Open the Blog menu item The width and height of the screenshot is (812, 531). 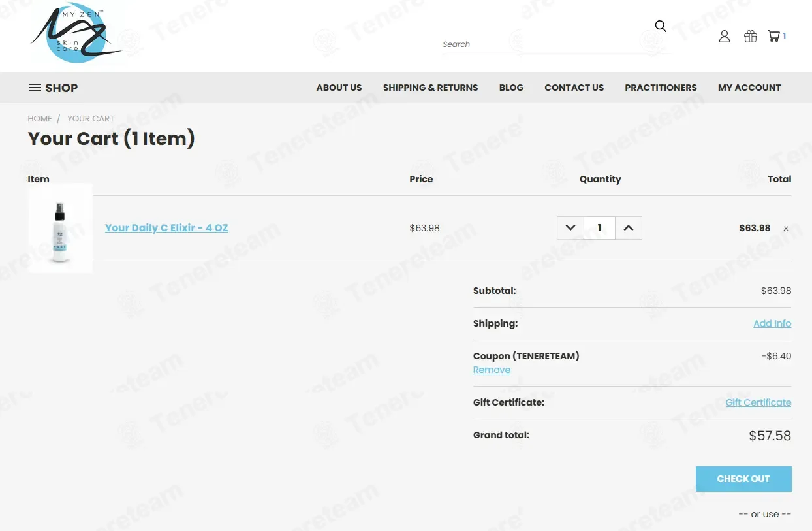tap(511, 88)
